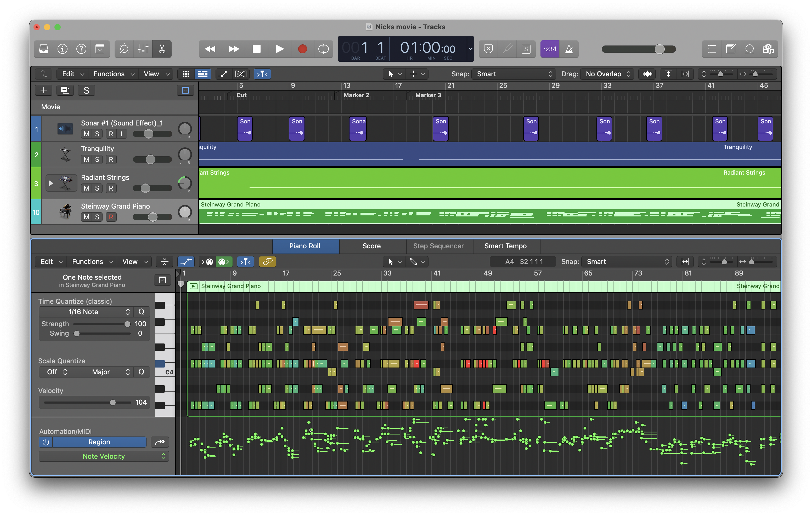Toggle the Solo S button in control bar
The height and width of the screenshot is (516, 812).
point(526,49)
